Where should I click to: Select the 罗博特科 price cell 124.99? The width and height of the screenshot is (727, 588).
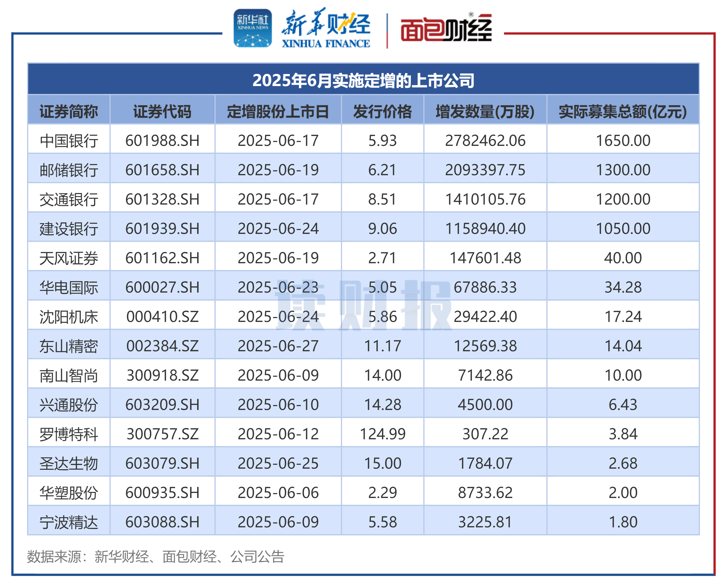click(x=382, y=434)
